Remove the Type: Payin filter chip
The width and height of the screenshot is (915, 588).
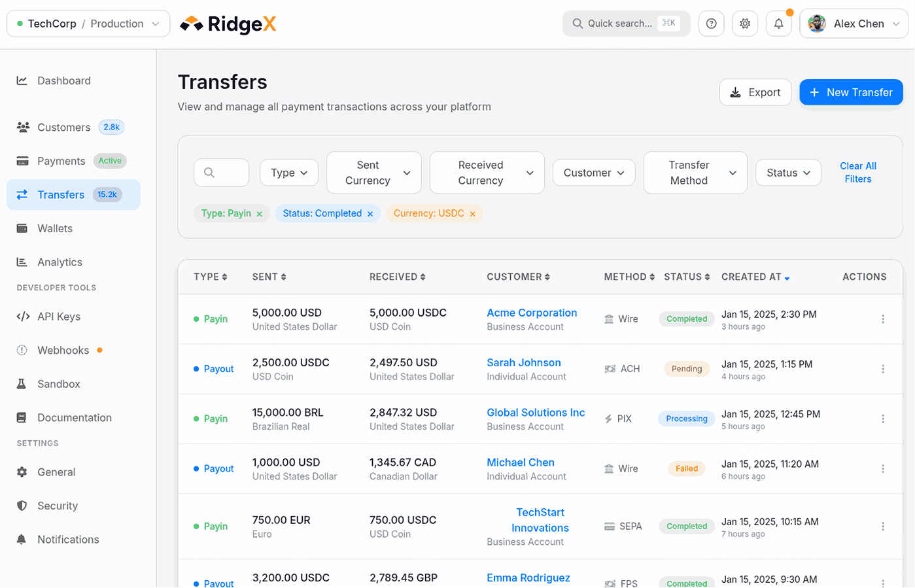pyautogui.click(x=260, y=214)
